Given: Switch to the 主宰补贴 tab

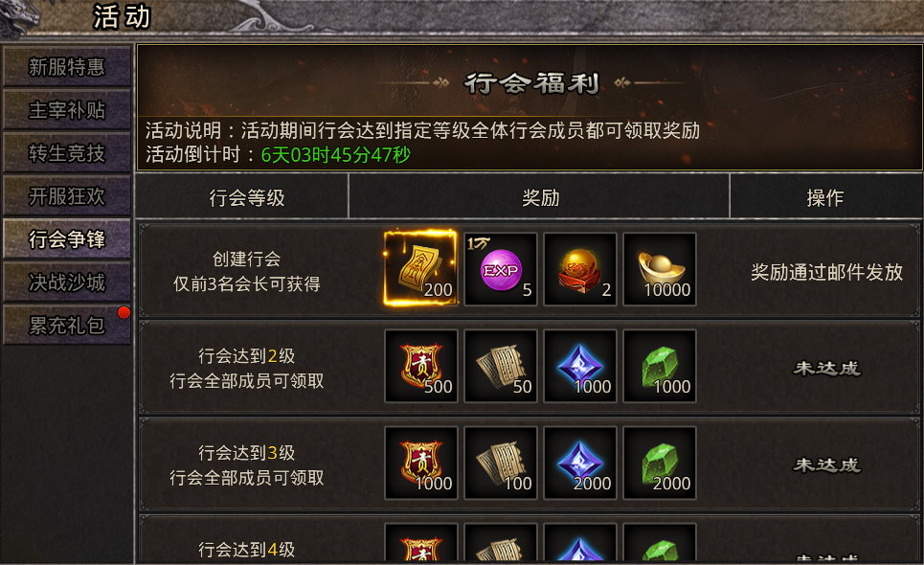Looking at the screenshot, I should pyautogui.click(x=67, y=109).
